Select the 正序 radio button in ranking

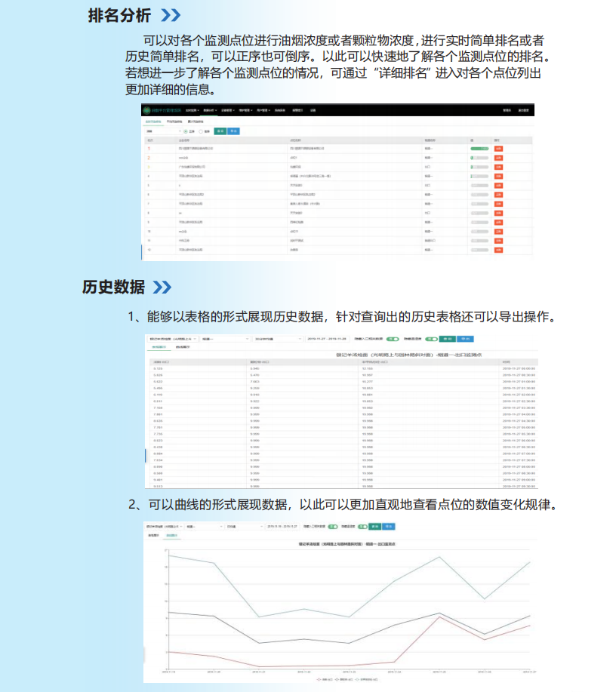point(186,131)
